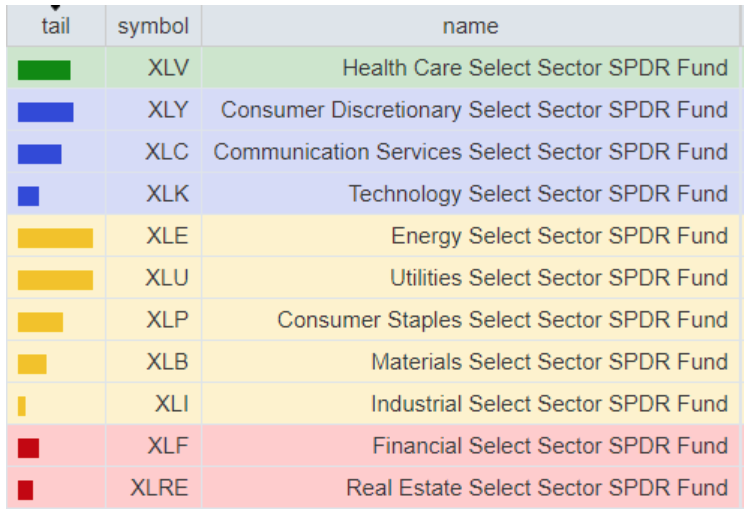The height and width of the screenshot is (512, 744).
Task: Select the XLV symbol cell
Action: click(x=167, y=68)
